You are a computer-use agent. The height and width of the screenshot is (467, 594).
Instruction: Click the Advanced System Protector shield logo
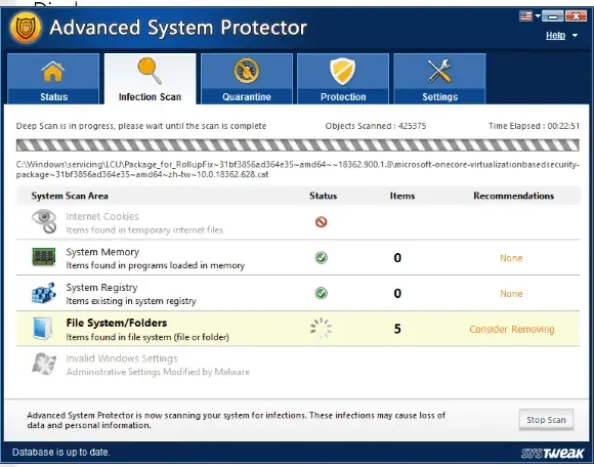(25, 28)
